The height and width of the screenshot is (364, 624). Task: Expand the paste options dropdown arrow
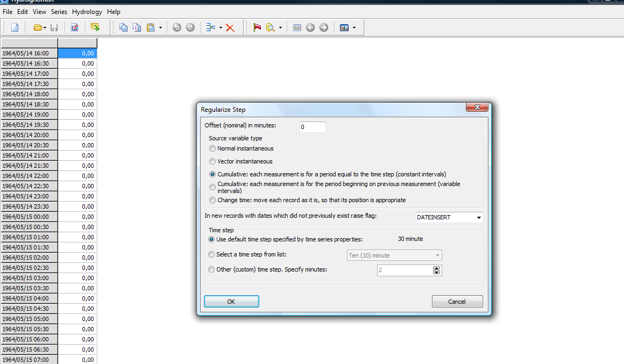[x=160, y=28]
